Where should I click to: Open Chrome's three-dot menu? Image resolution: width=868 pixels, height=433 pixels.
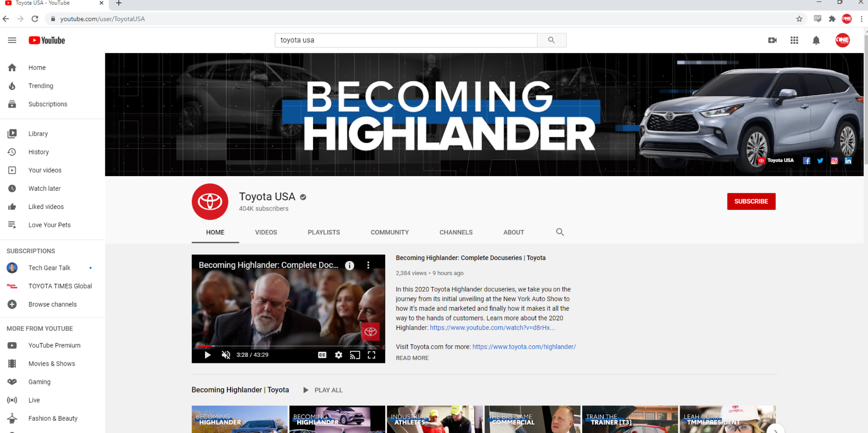(x=861, y=19)
